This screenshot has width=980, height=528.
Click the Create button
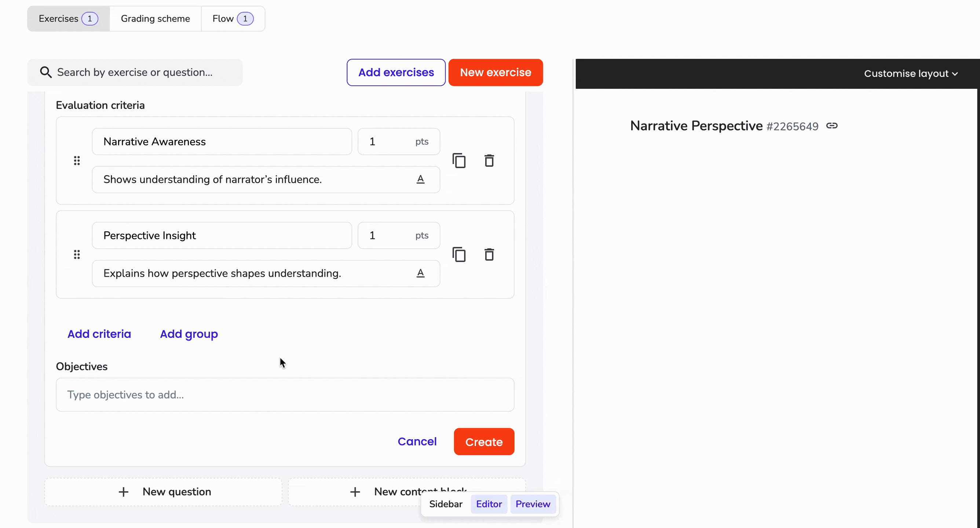[x=484, y=441]
